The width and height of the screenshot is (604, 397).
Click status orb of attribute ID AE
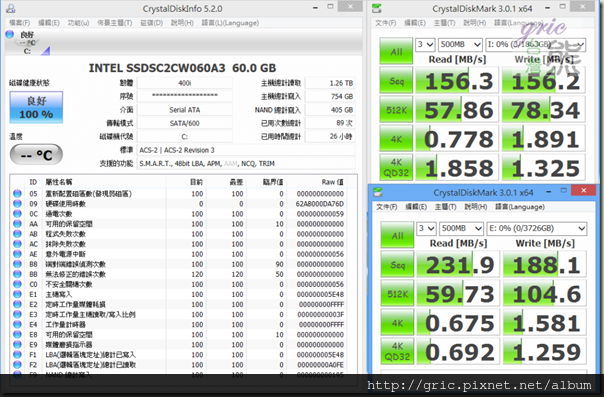17,254
